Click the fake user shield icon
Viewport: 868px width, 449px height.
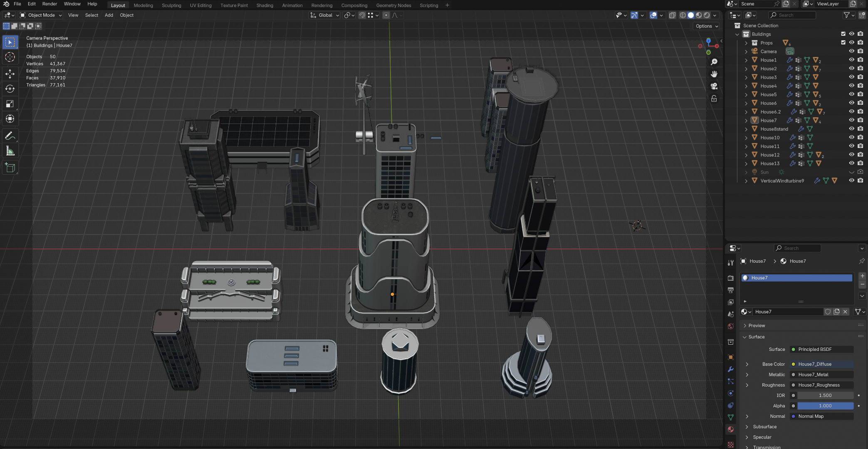click(x=828, y=312)
